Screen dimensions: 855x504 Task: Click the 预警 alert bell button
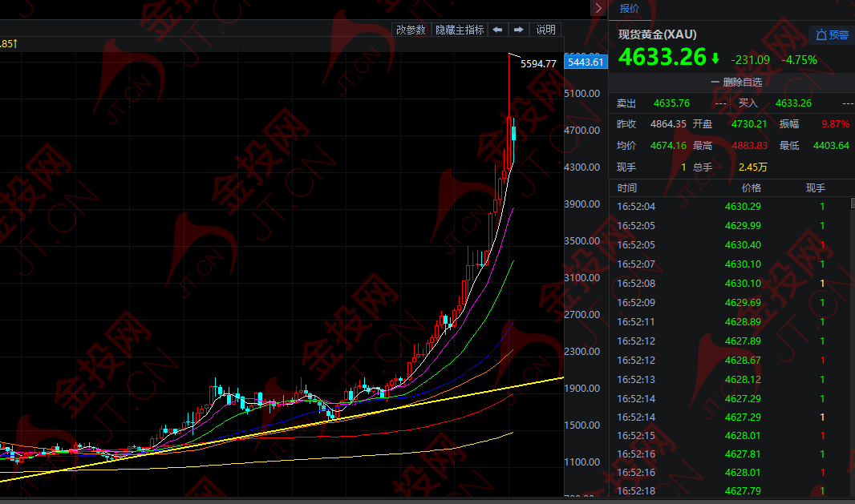832,35
